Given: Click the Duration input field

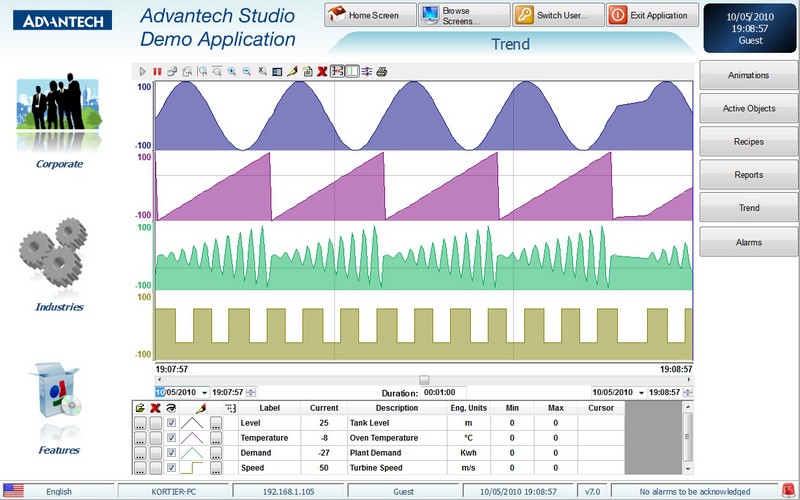Looking at the screenshot, I should 444,392.
